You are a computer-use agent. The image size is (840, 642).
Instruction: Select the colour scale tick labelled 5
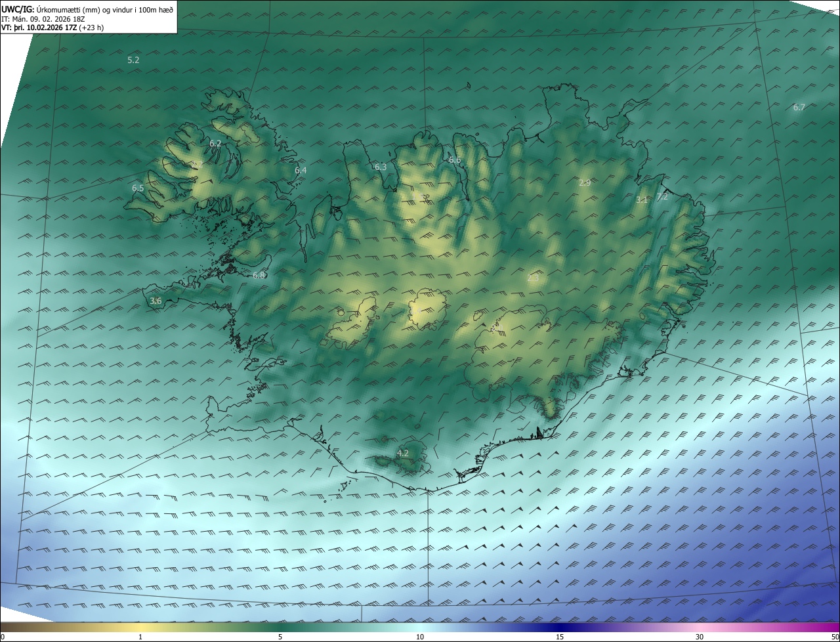tap(280, 637)
